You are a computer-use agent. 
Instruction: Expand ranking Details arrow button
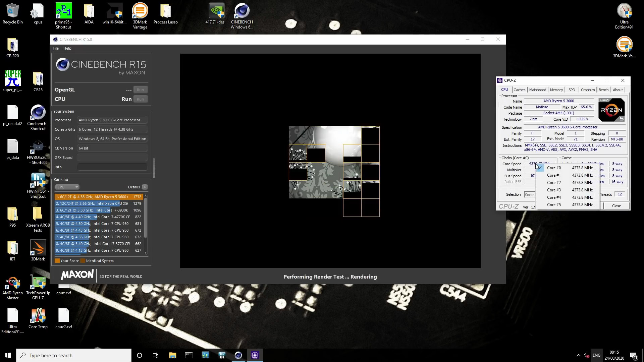click(x=145, y=187)
